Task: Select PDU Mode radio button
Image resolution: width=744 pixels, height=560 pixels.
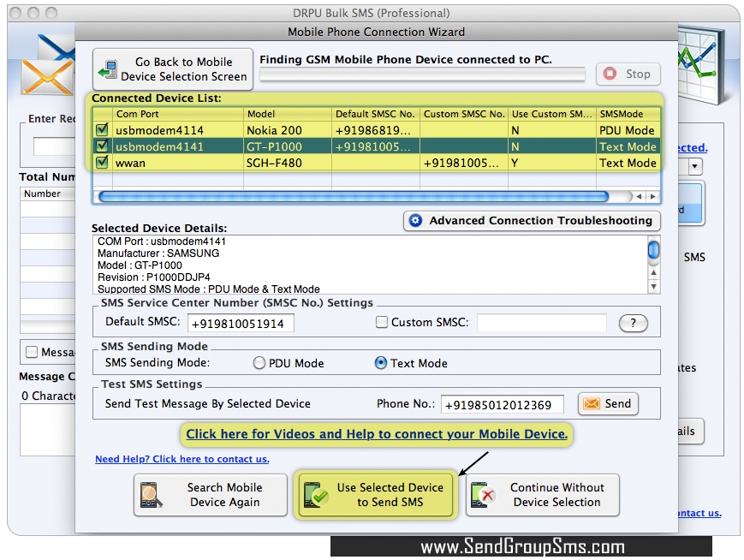Action: click(259, 363)
